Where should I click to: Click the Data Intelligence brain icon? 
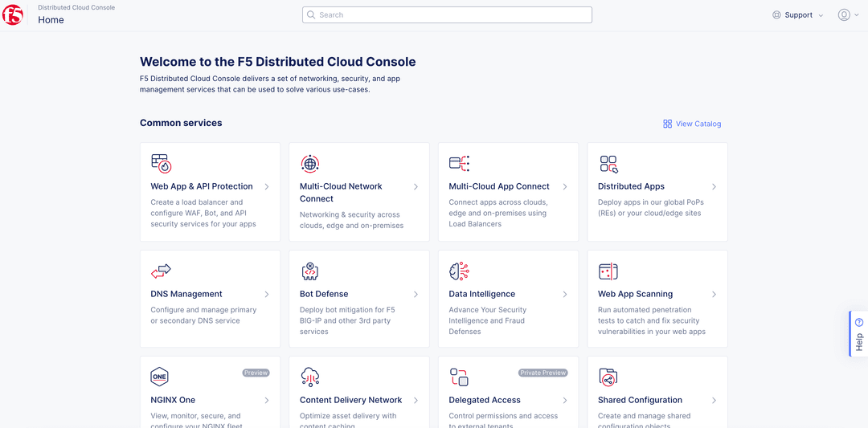[459, 271]
